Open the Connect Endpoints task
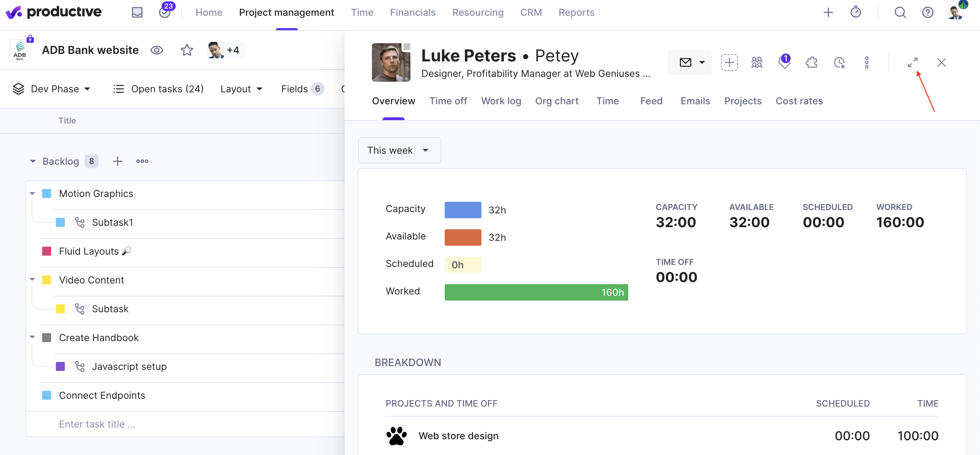Image resolution: width=980 pixels, height=455 pixels. point(102,395)
